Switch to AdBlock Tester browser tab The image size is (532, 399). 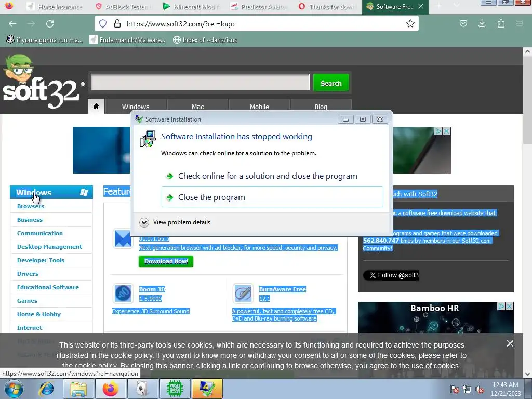(123, 6)
